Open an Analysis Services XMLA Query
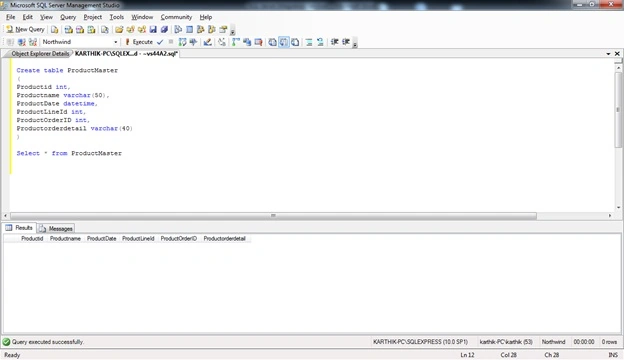This screenshot has height=360, width=624. click(92, 29)
